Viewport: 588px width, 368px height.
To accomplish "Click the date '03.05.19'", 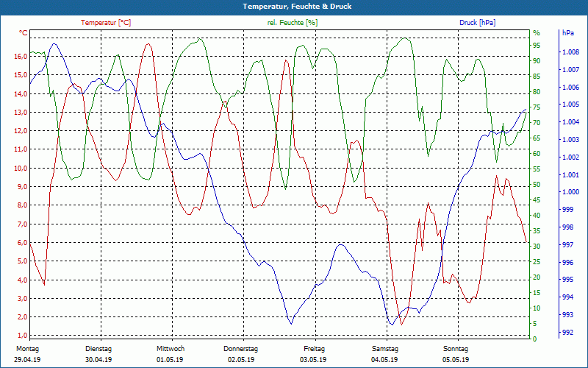I will 313,360.
